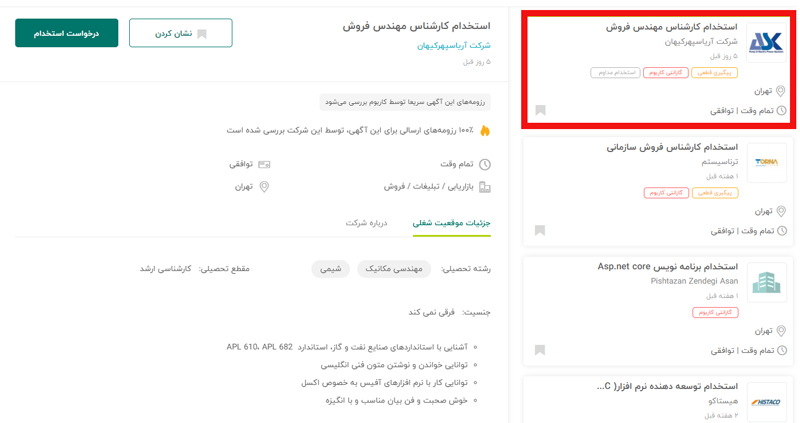Open the استخدام توسعه دهنده نرم افزار listing
Viewport: 800px width, 423px height.
tap(666, 386)
